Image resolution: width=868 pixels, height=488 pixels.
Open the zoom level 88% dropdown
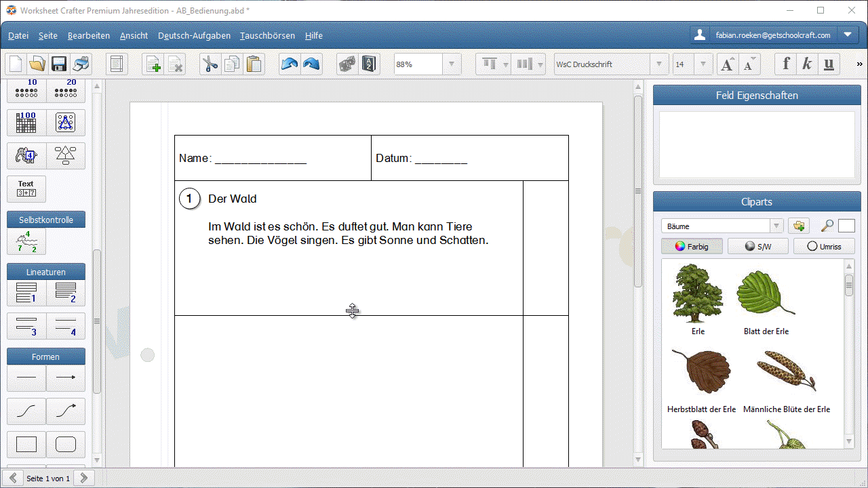[452, 64]
